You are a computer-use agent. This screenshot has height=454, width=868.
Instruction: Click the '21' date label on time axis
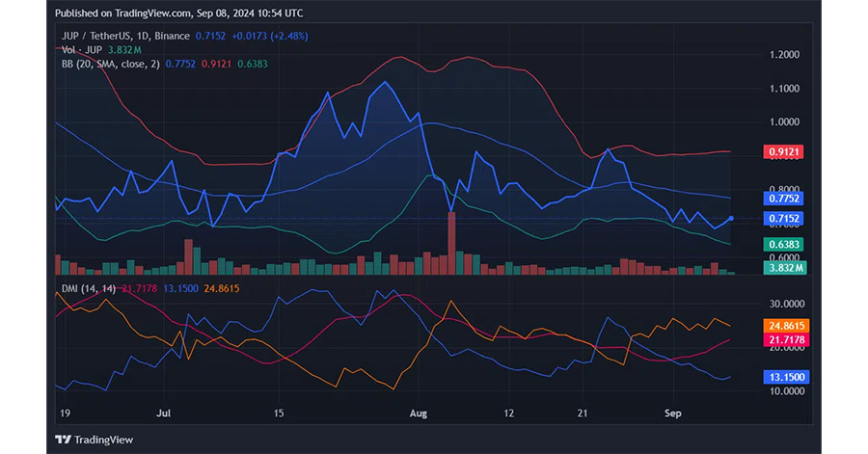click(x=582, y=414)
